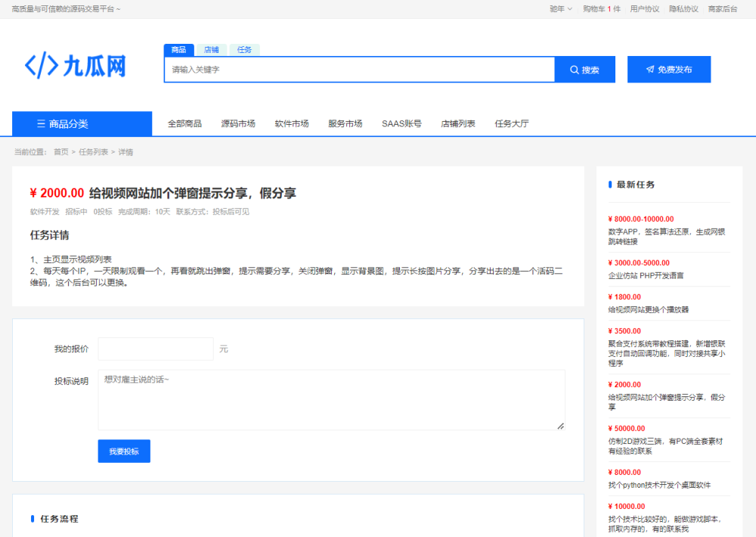756x537 pixels.
Task: Switch to the 任务 search tab
Action: (x=244, y=50)
